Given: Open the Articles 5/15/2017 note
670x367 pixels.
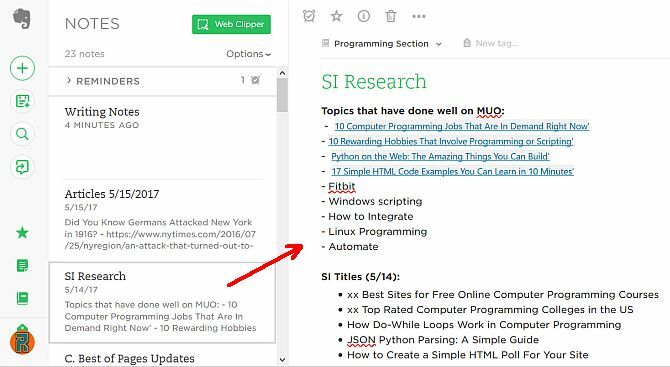Looking at the screenshot, I should [162, 221].
